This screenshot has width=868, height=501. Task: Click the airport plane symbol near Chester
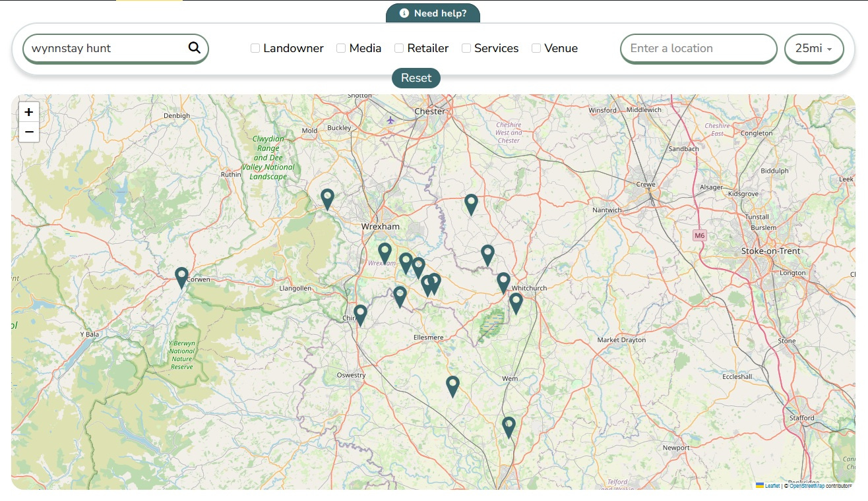[390, 120]
